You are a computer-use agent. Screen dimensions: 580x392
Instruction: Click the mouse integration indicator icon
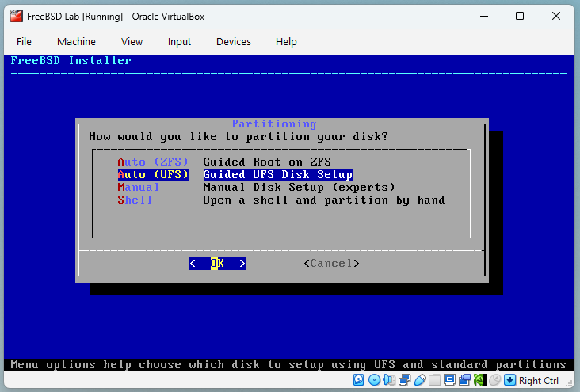point(494,380)
